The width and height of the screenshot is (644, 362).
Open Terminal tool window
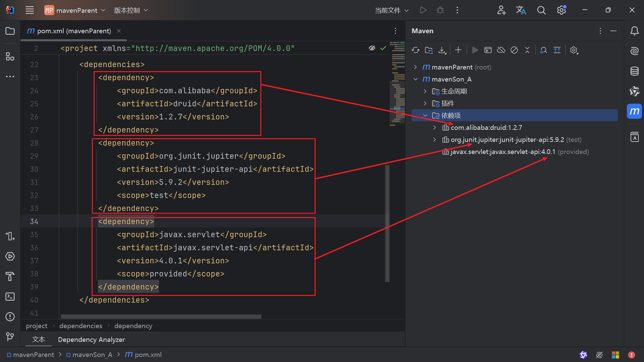(x=10, y=297)
